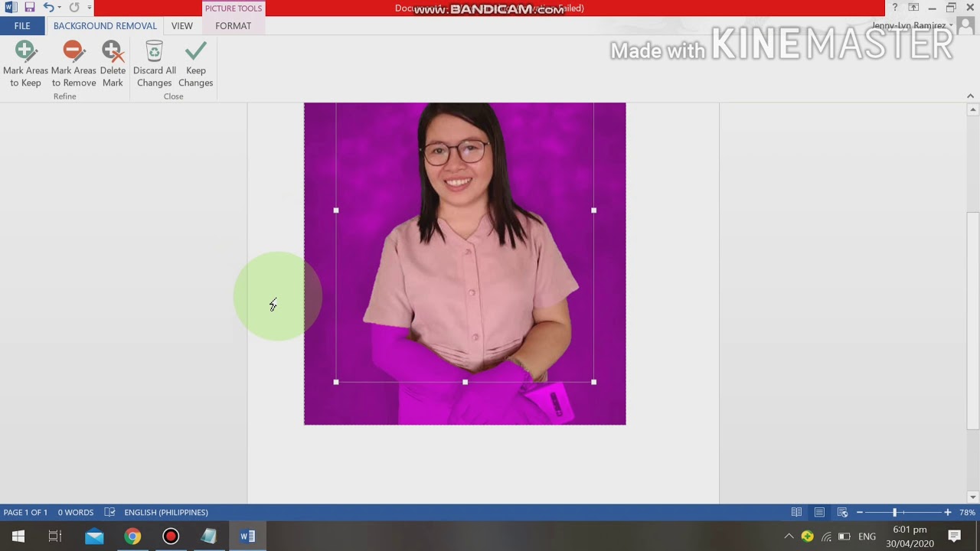Zoom out with minus button
Image resolution: width=980 pixels, height=551 pixels.
coord(860,512)
